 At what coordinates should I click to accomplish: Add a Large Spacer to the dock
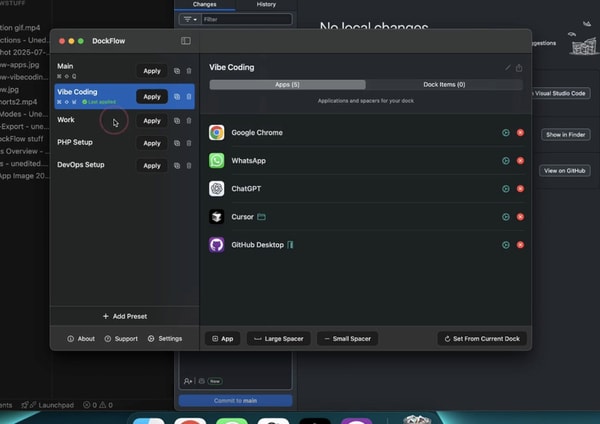(x=278, y=339)
